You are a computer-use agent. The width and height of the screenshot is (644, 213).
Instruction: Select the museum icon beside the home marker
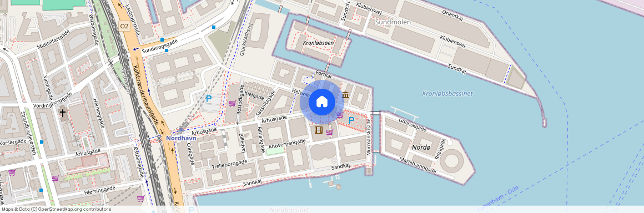pyautogui.click(x=345, y=95)
